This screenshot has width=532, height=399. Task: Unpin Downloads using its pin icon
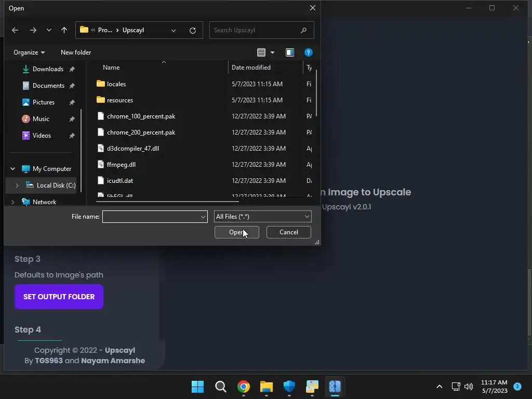pos(72,69)
